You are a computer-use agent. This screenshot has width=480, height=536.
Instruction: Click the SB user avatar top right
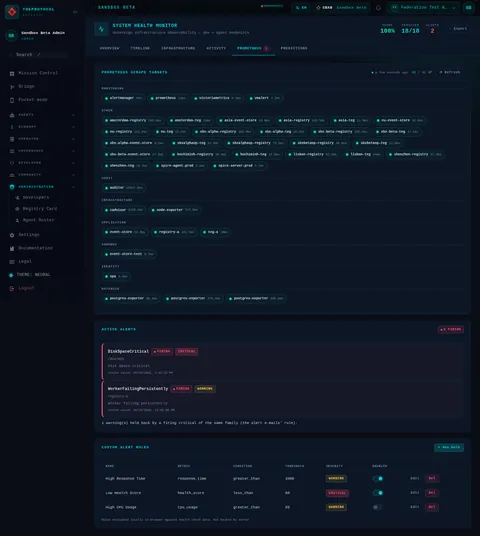[469, 8]
